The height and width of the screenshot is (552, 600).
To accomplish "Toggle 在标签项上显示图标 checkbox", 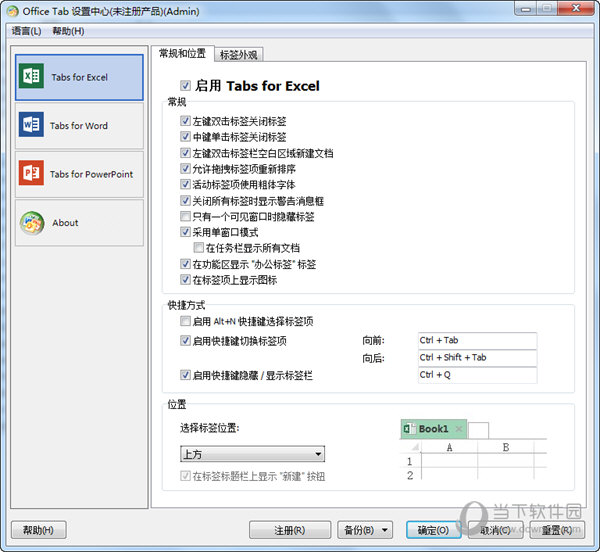I will [185, 280].
